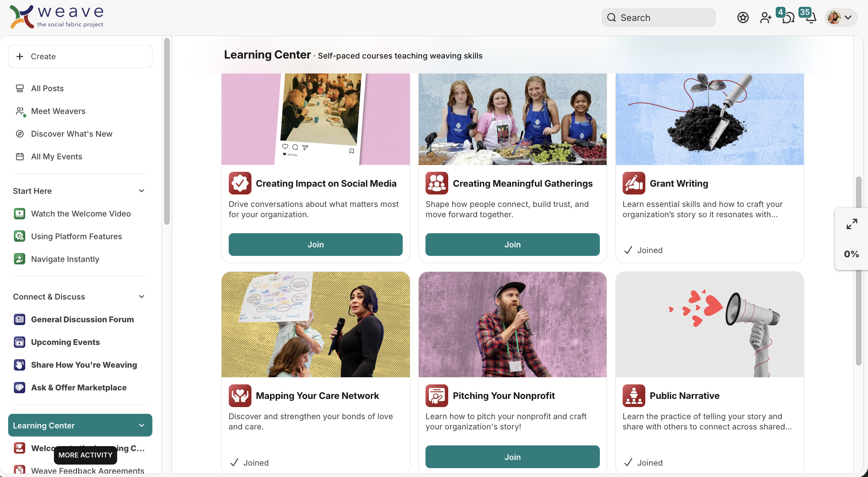Click the Grant Writing course icon

click(x=634, y=183)
